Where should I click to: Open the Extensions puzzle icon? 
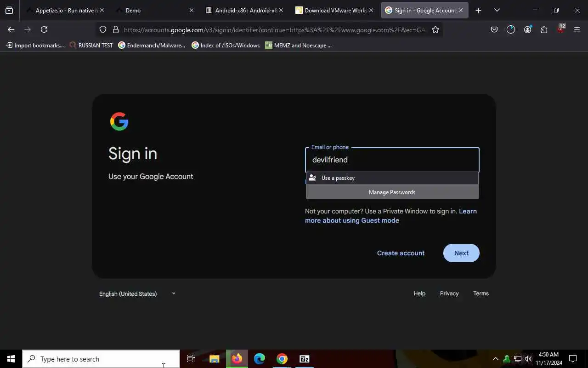[x=544, y=29]
